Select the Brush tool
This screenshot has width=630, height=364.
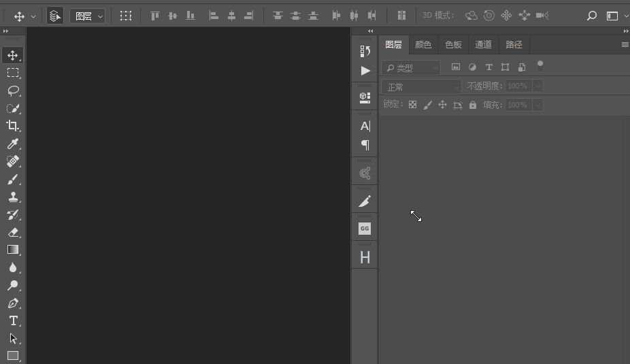point(12,179)
